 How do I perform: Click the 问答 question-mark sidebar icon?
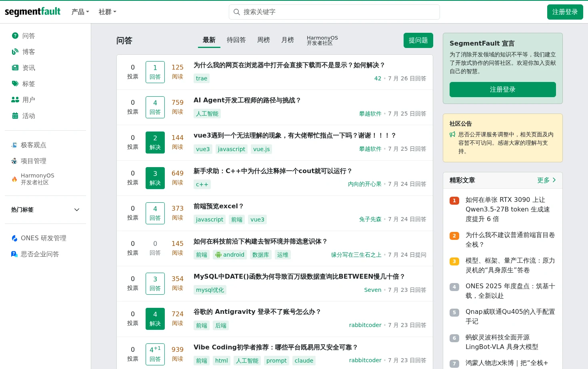pos(15,36)
